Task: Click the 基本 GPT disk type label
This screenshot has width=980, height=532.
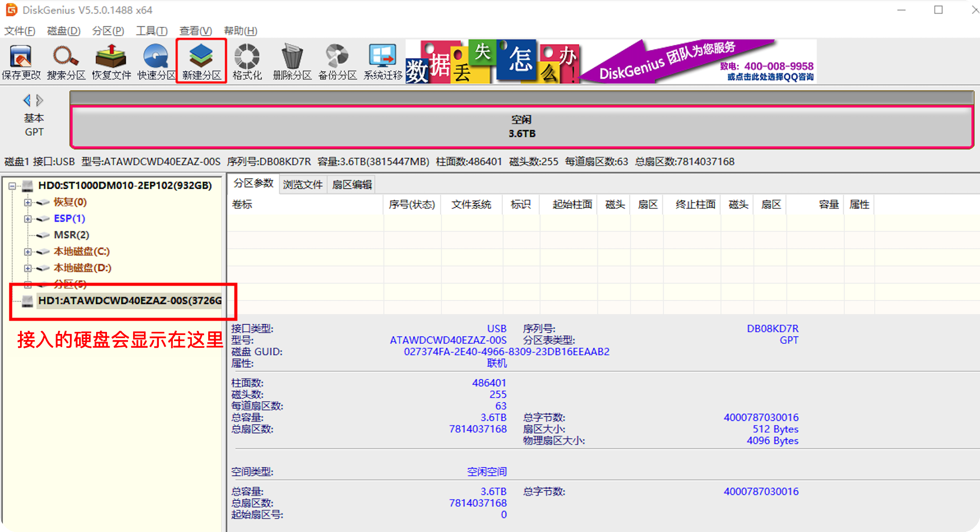Action: tap(34, 125)
